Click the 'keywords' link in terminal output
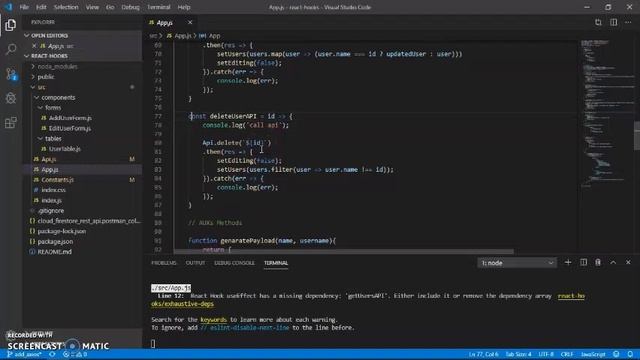Image resolution: width=640 pixels, height=360 pixels. 213,320
